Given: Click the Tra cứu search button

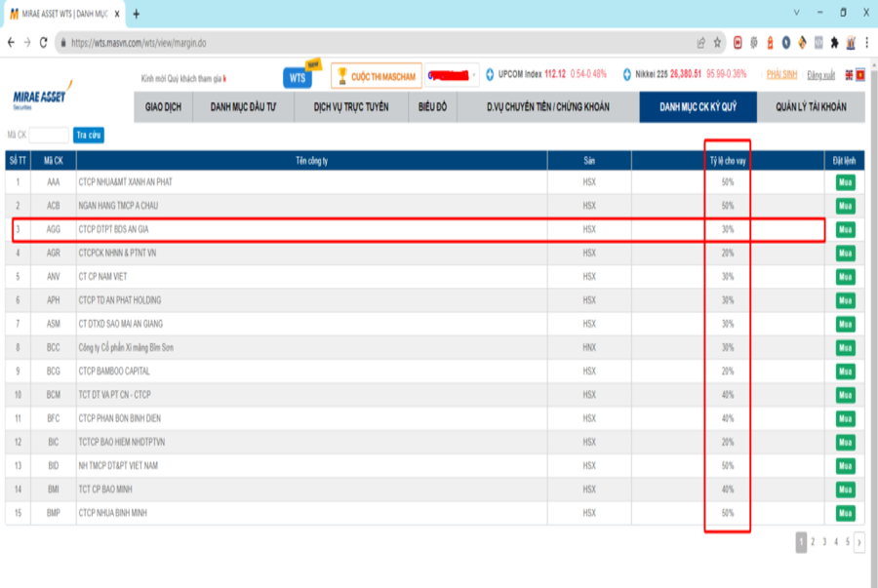Looking at the screenshot, I should tap(89, 136).
